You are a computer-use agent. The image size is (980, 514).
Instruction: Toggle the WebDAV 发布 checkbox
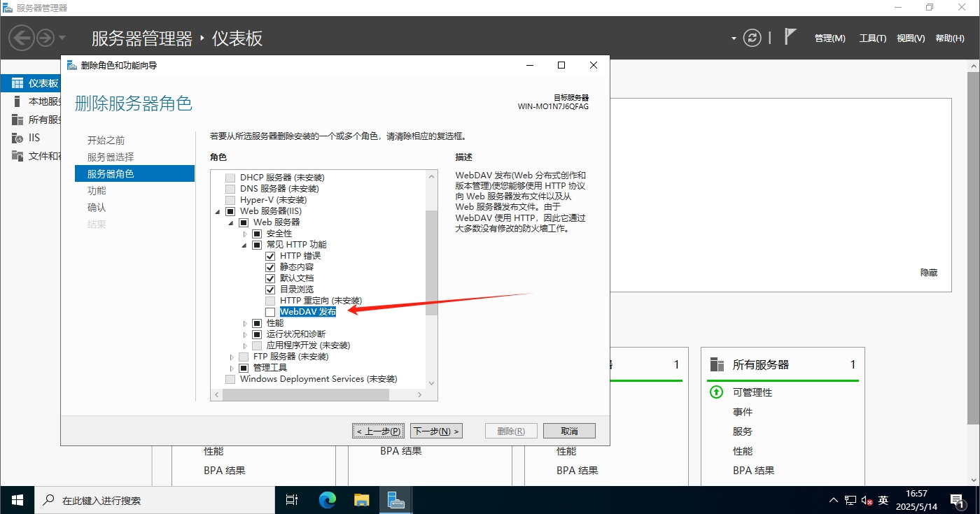(270, 312)
